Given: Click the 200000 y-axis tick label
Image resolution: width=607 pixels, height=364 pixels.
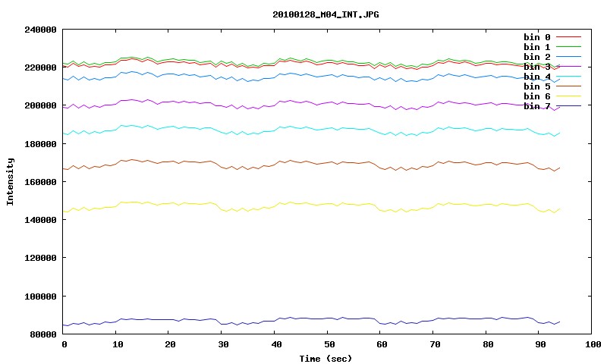Looking at the screenshot, I should [41, 105].
